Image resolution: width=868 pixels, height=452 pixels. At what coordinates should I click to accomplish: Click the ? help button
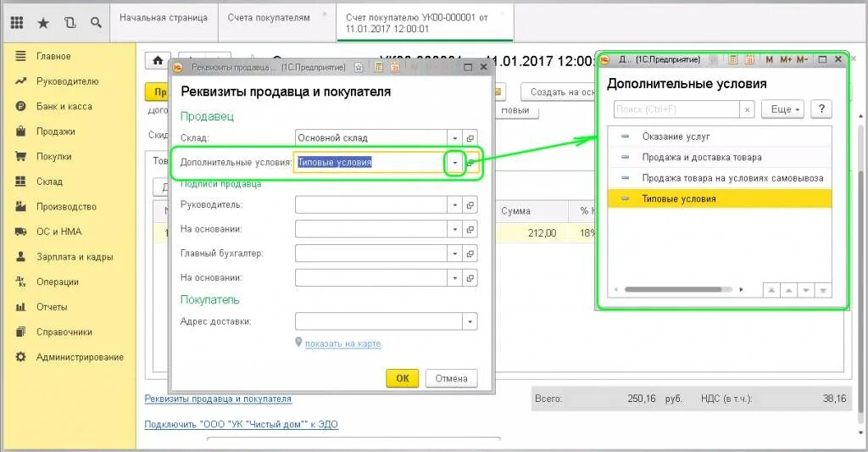click(821, 109)
